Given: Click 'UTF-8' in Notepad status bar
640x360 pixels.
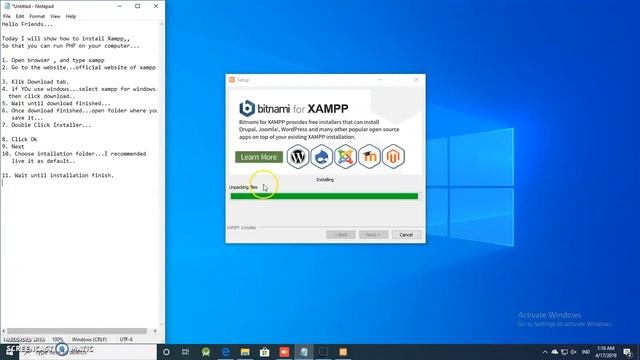Looking at the screenshot, I should pos(126,339).
